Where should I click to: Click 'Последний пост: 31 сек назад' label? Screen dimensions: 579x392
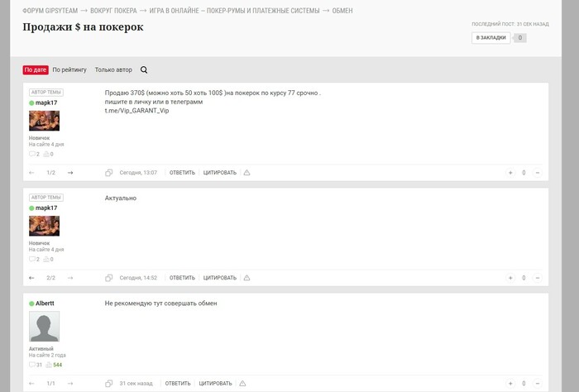pos(510,24)
